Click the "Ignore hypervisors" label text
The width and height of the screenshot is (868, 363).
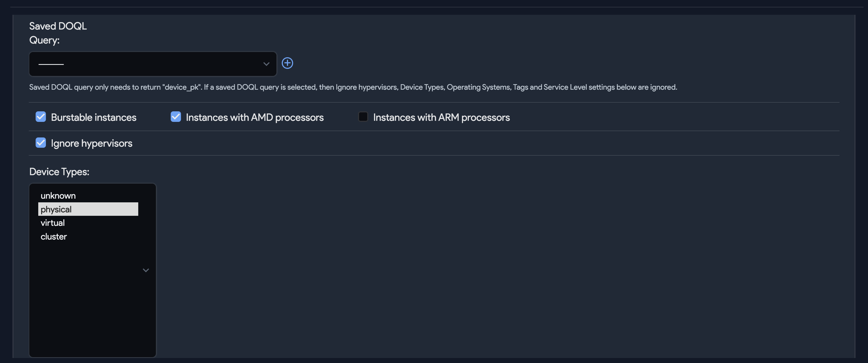[x=91, y=143]
